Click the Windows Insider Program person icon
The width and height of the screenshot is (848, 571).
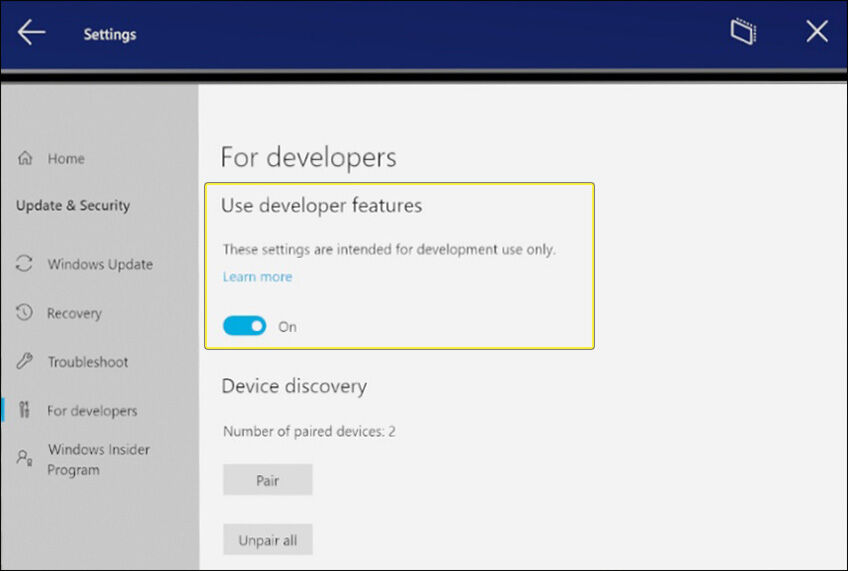(x=24, y=458)
